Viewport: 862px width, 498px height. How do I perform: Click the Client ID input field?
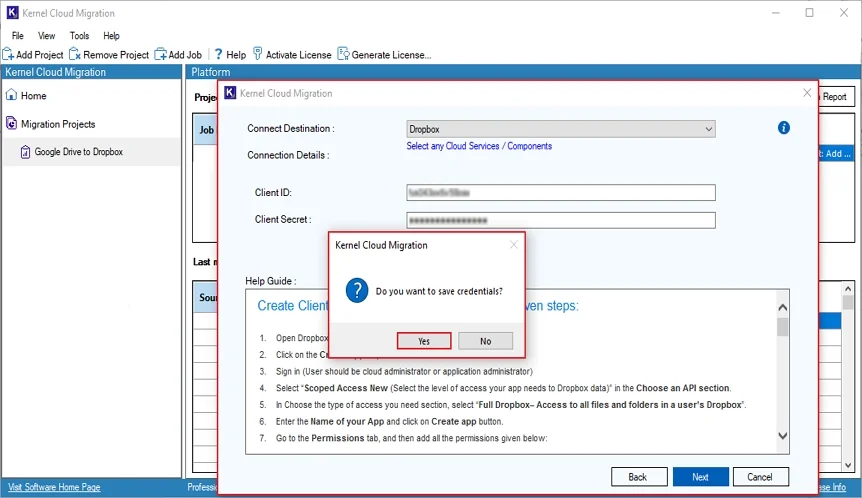pyautogui.click(x=561, y=192)
